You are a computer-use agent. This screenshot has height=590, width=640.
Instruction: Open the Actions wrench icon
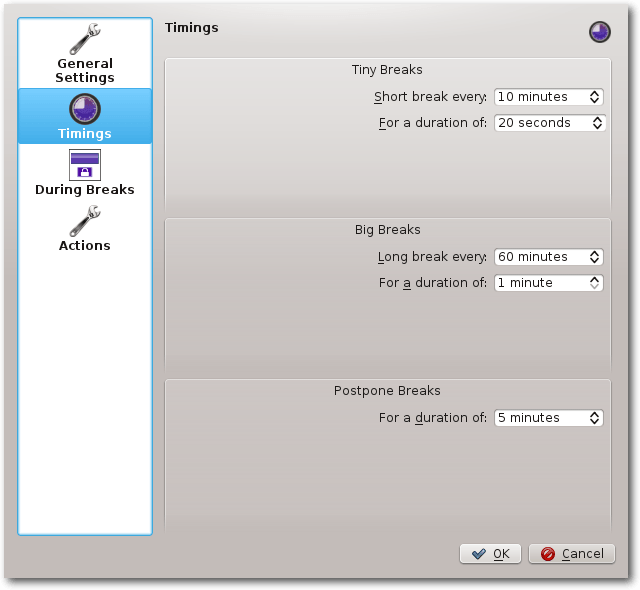85,221
